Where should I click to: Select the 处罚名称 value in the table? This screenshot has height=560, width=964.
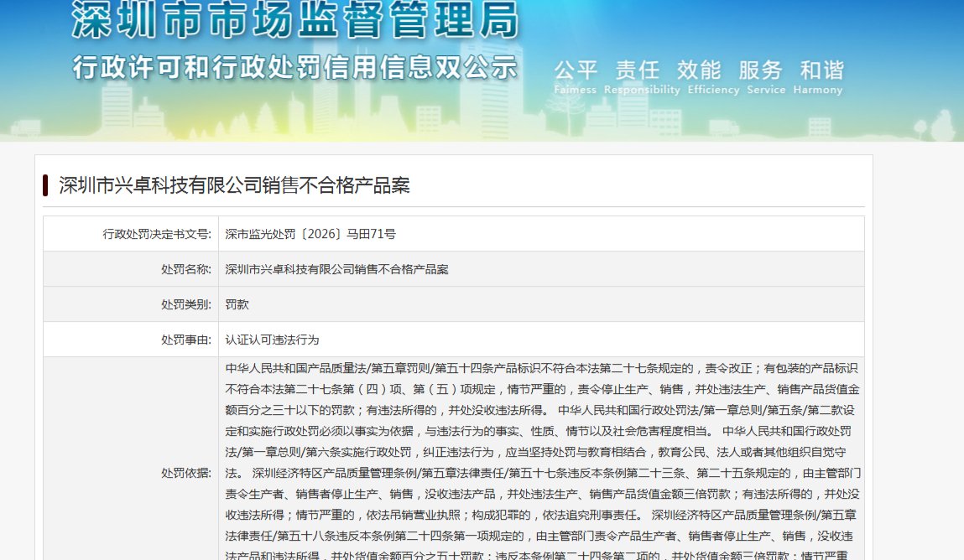pos(337,269)
